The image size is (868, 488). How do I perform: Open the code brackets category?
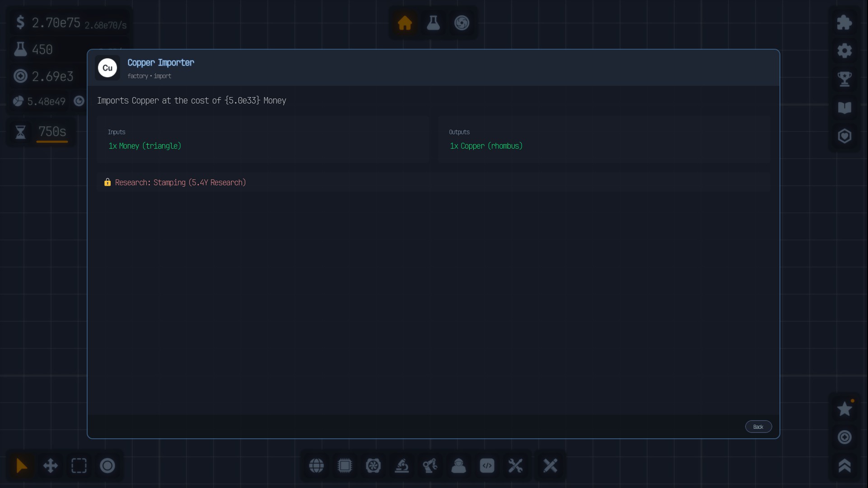487,465
